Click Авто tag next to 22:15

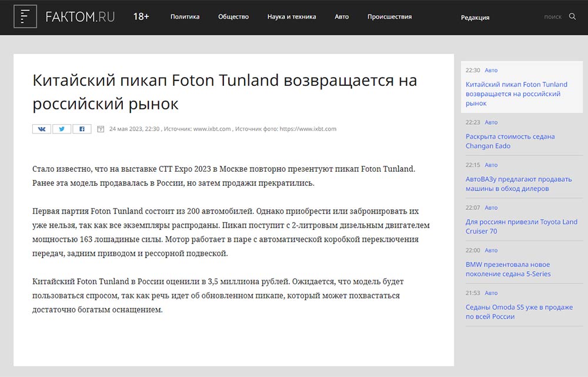click(491, 165)
